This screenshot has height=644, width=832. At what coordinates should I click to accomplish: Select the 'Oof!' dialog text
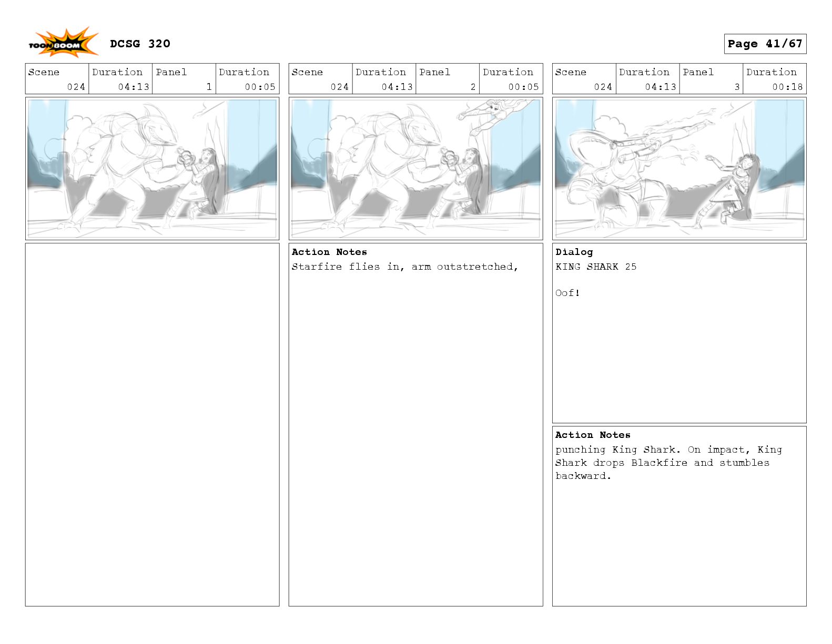tap(567, 293)
